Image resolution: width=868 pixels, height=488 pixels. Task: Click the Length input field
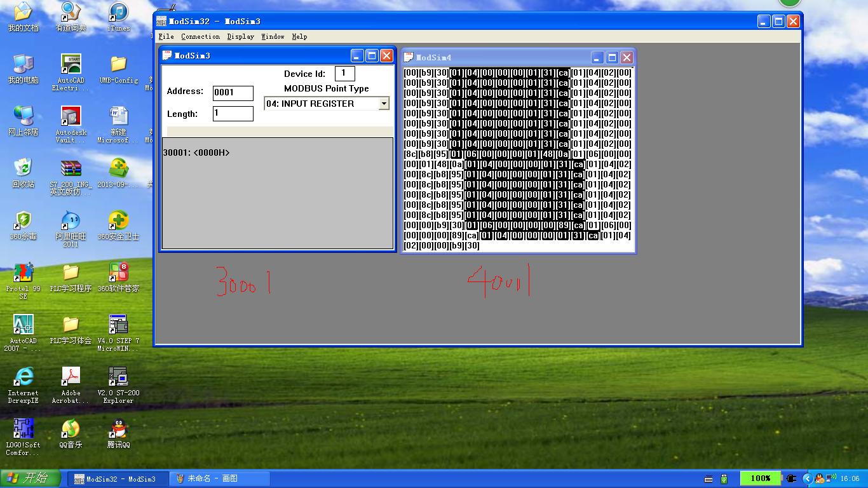point(233,114)
